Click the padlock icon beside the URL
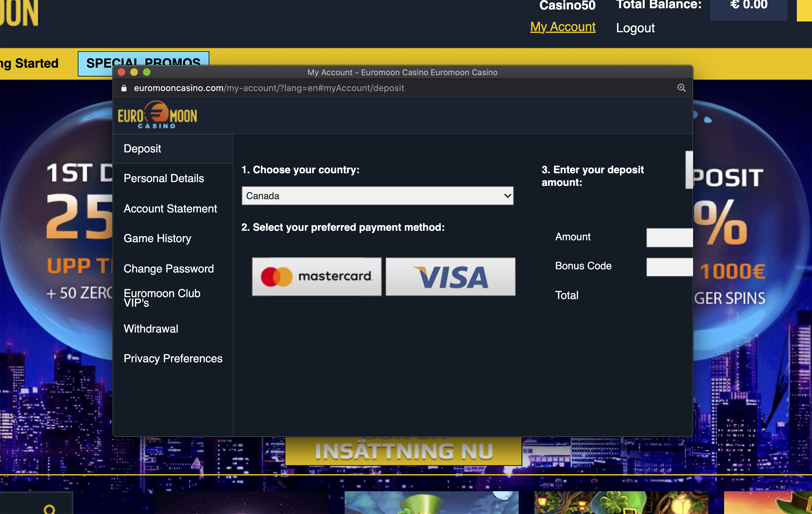Viewport: 812px width, 514px height. pyautogui.click(x=124, y=88)
